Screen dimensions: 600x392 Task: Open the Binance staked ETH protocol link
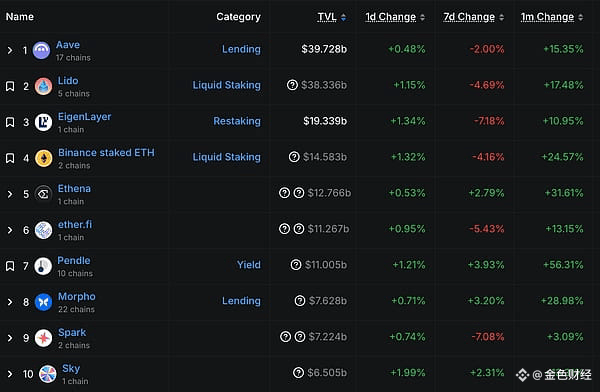coord(106,152)
